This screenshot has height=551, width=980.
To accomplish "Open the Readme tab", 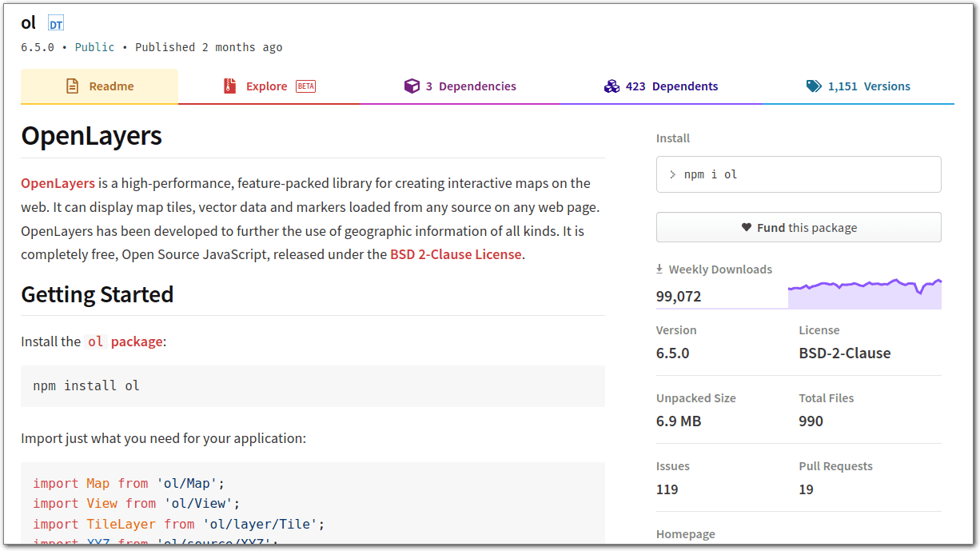I will 99,86.
